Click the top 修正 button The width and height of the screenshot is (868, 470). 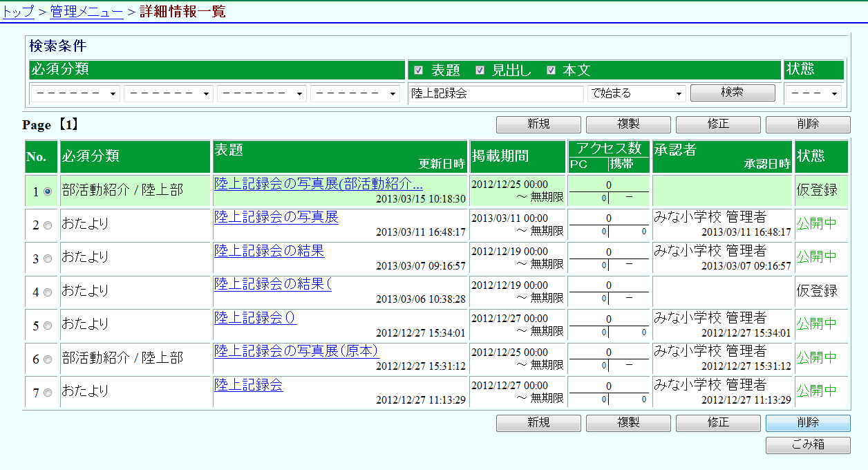pos(718,124)
